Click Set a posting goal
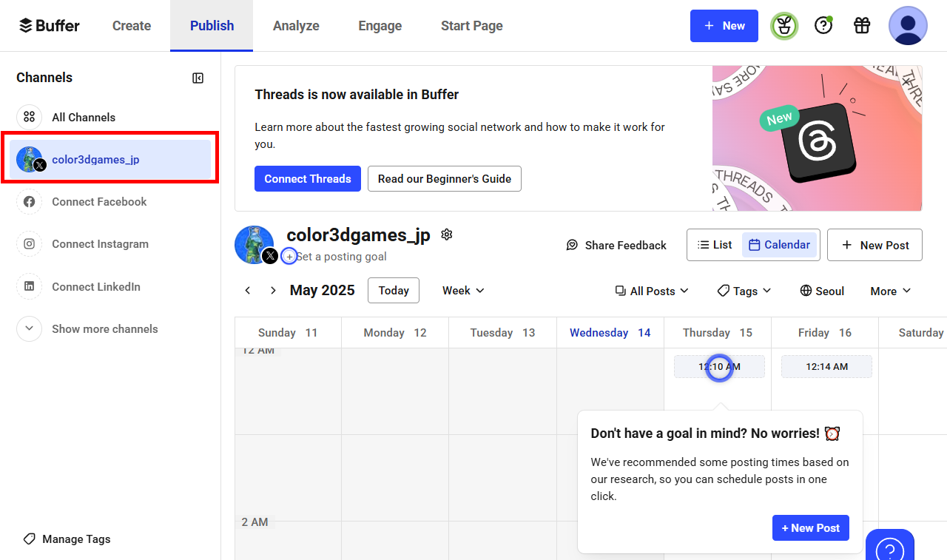This screenshot has height=560, width=947. coord(341,257)
